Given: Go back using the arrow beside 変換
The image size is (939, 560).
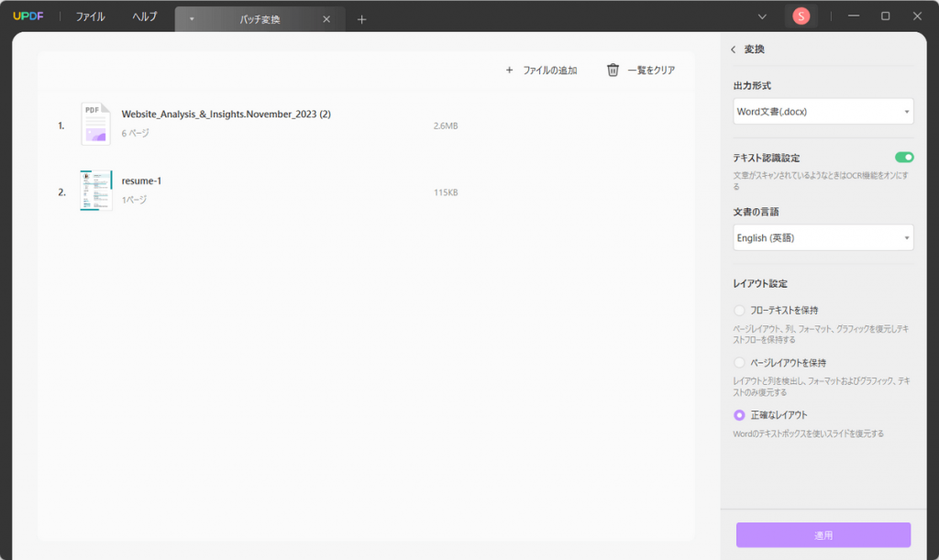Looking at the screenshot, I should pos(733,49).
